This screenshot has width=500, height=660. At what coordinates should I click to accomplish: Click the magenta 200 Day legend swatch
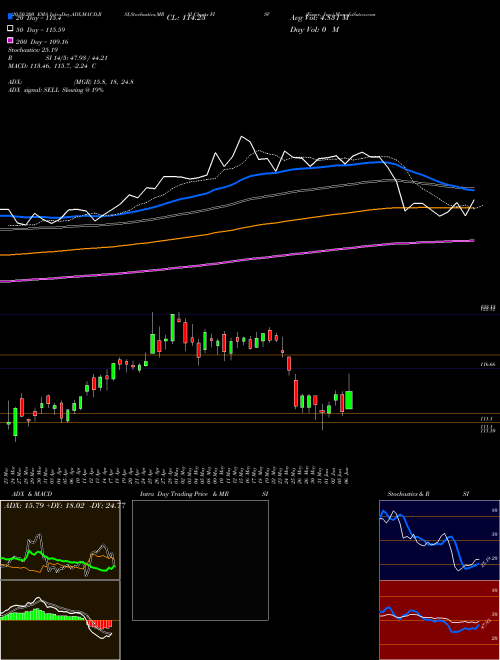[x=10, y=41]
